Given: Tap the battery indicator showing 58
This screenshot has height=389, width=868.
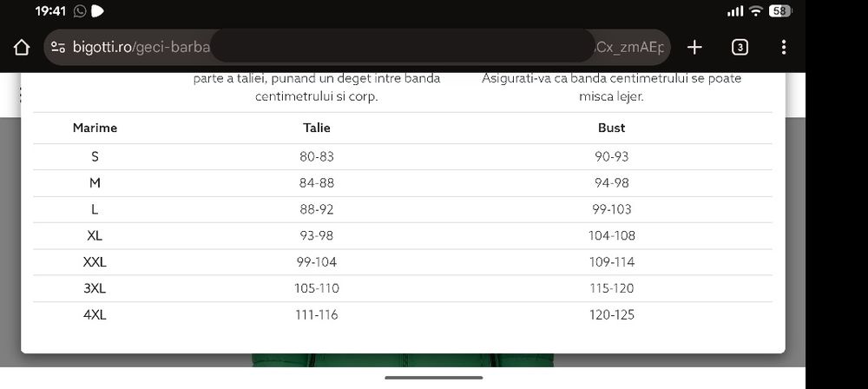Looking at the screenshot, I should (x=780, y=11).
